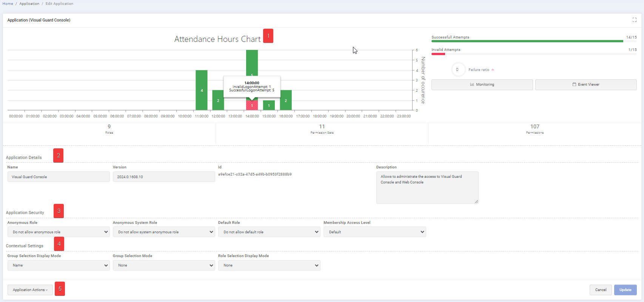Click the 16:00:00 green bar
The image size is (644, 302).
pos(286,100)
